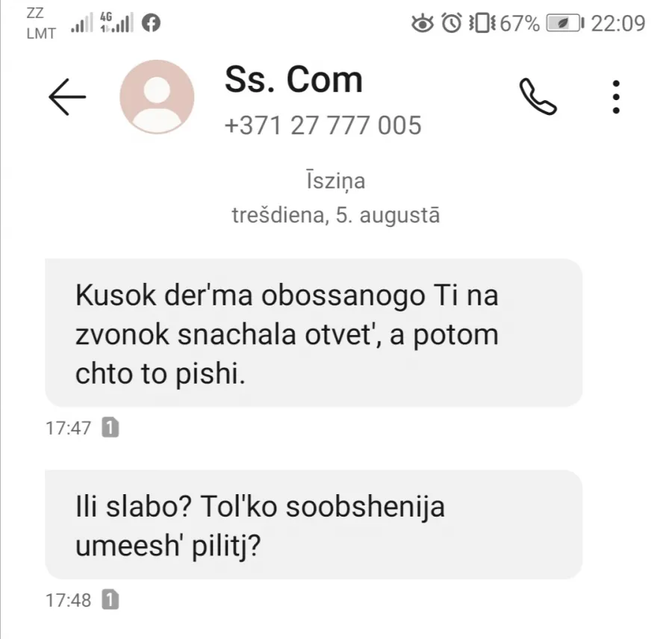Image resolution: width=672 pixels, height=639 pixels.
Task: Tap the 22:09 status bar clock
Action: click(x=618, y=23)
